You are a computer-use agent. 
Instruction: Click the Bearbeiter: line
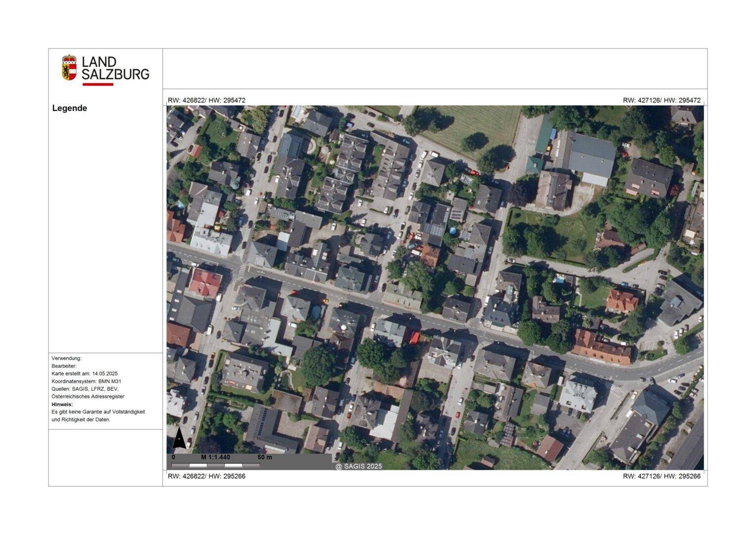point(64,366)
